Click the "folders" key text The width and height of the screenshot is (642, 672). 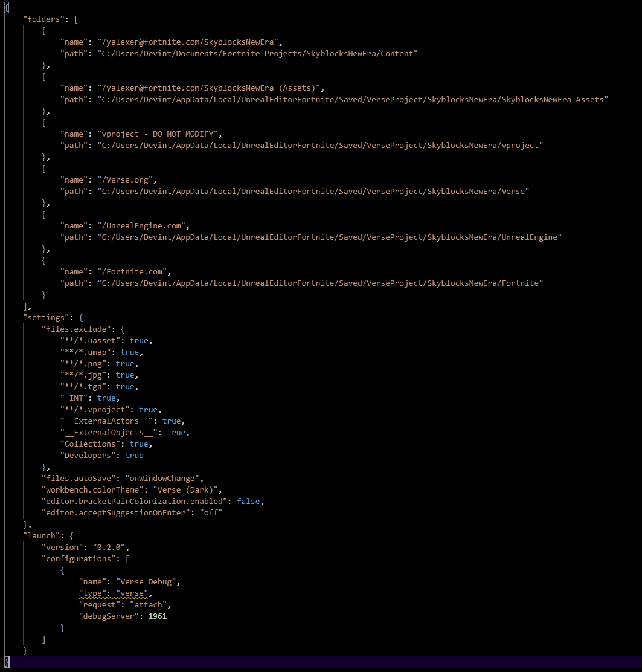click(43, 19)
